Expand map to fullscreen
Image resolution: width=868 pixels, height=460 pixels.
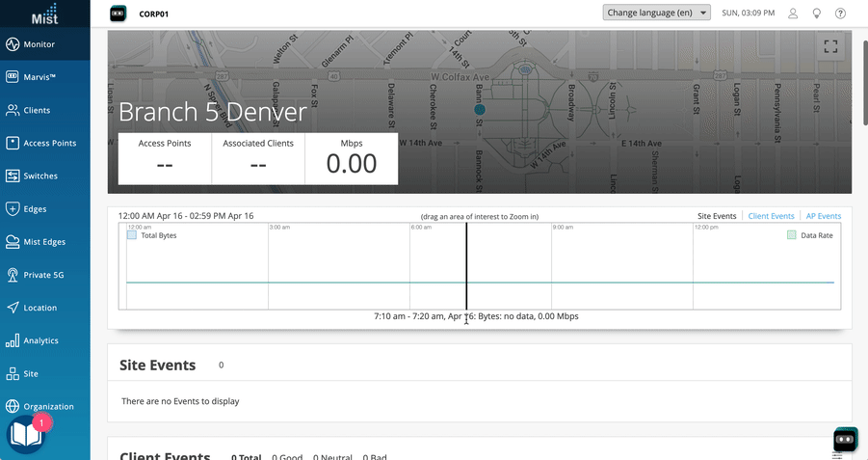click(x=830, y=46)
